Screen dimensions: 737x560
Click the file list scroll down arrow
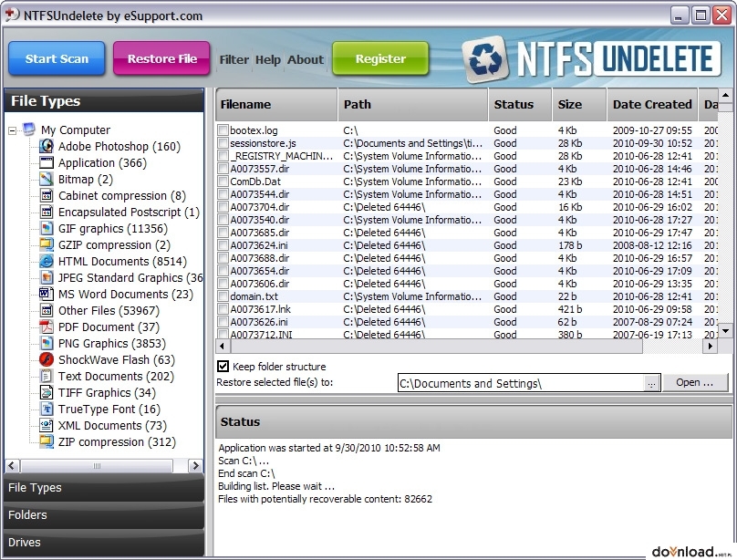pyautogui.click(x=725, y=331)
